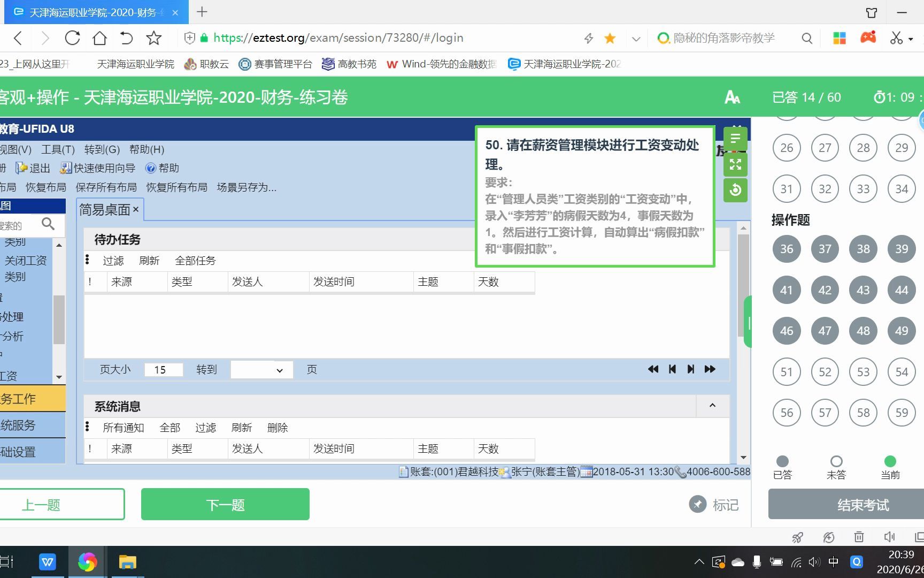This screenshot has height=578, width=924.
Task: Click the browser back arrow
Action: pos(18,38)
